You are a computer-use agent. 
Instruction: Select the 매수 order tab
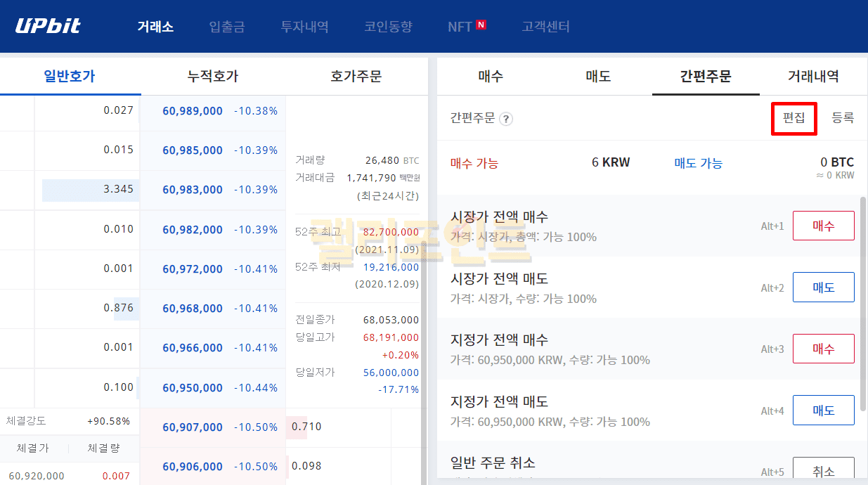(x=491, y=77)
